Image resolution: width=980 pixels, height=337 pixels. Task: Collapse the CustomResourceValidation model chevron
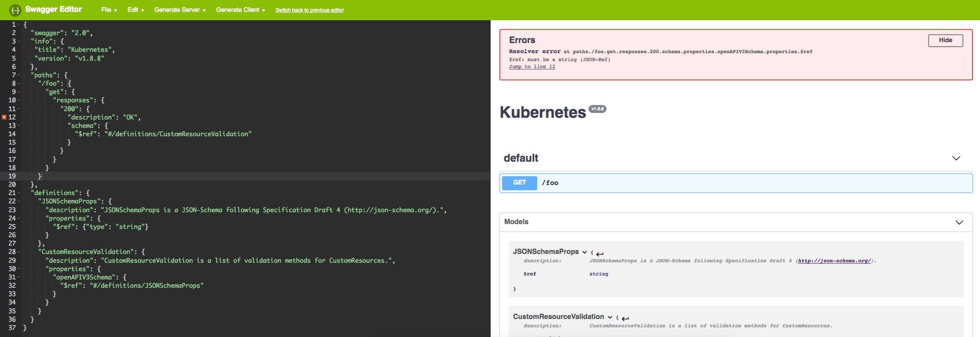[610, 317]
